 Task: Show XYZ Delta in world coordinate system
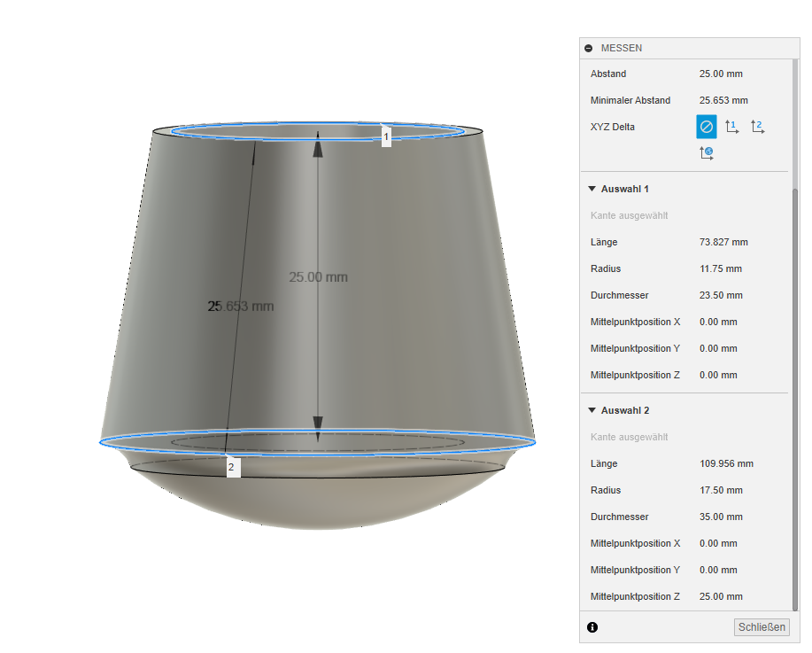pos(706,153)
